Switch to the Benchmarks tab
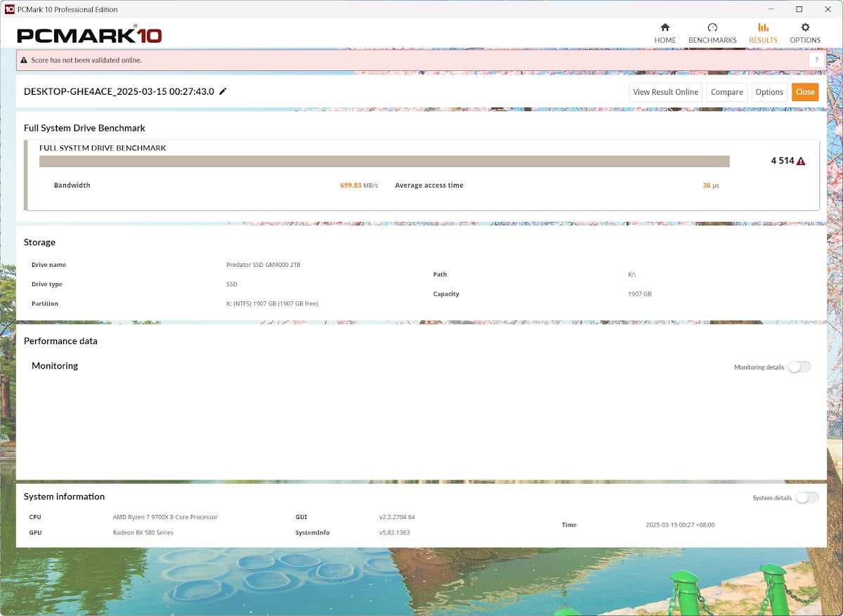This screenshot has height=616, width=843. (x=712, y=33)
